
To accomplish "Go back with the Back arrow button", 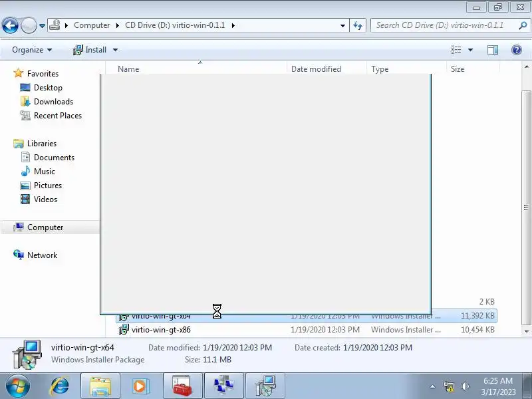I will [10, 25].
